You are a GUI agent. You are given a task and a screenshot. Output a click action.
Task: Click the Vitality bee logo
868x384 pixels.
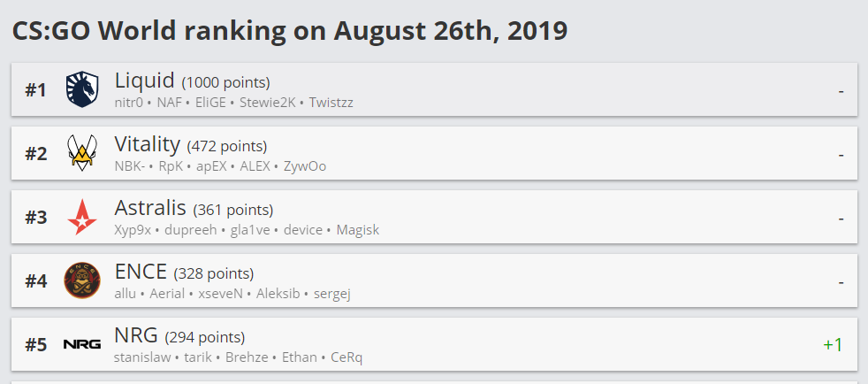(x=82, y=153)
